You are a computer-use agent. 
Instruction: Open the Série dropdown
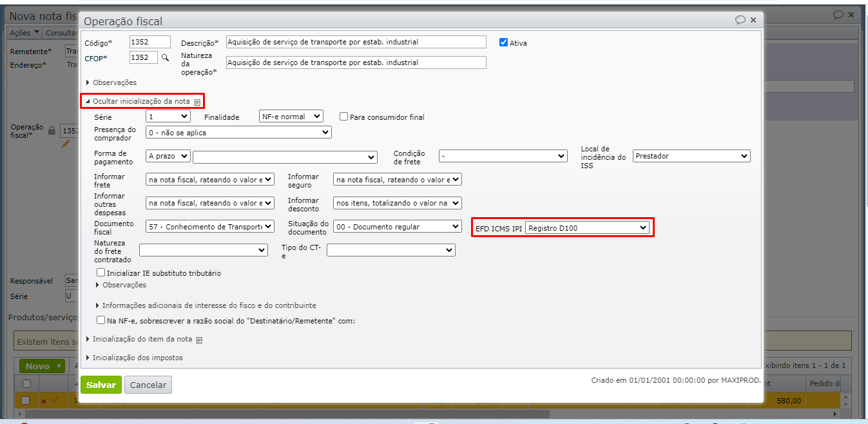(x=168, y=117)
